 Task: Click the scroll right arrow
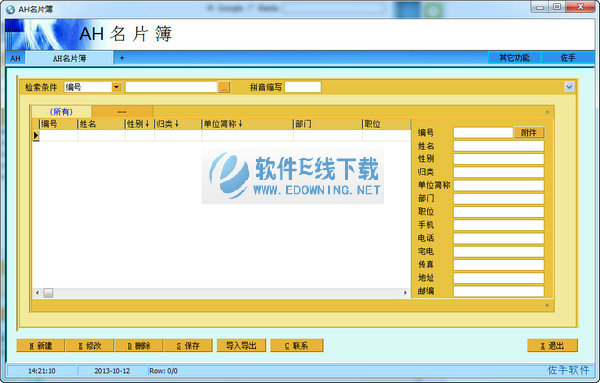[x=405, y=293]
